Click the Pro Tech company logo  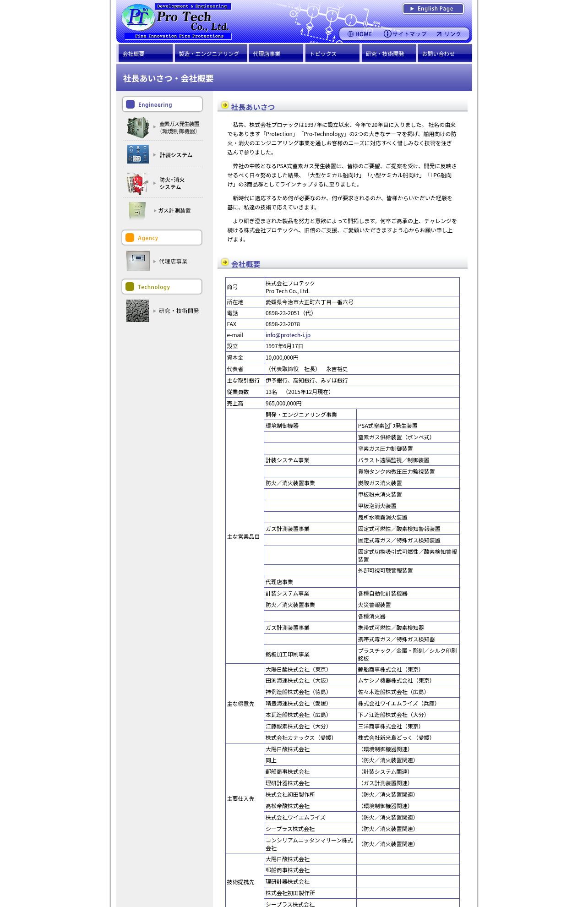coord(176,21)
